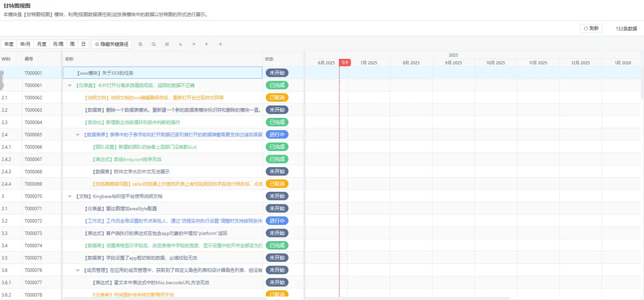644x300 pixels.
Task: Click the 今天 today marker
Action: click(x=345, y=63)
